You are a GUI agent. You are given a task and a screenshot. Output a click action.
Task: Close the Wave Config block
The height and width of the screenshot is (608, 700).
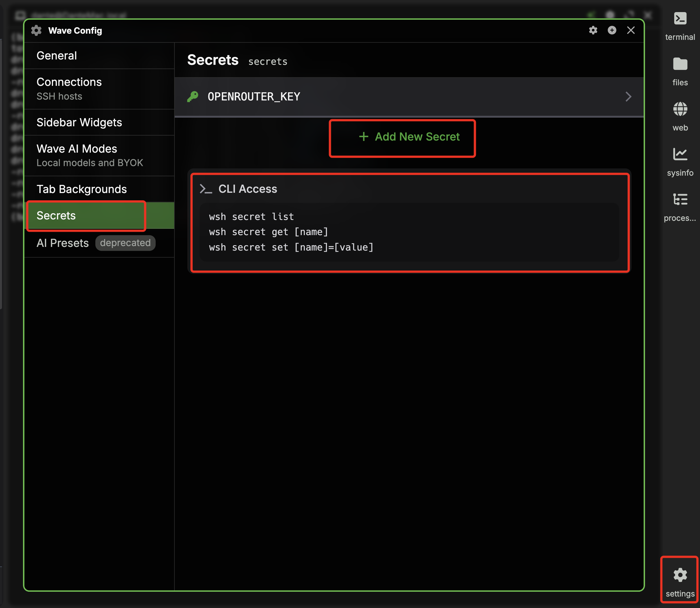coord(631,30)
